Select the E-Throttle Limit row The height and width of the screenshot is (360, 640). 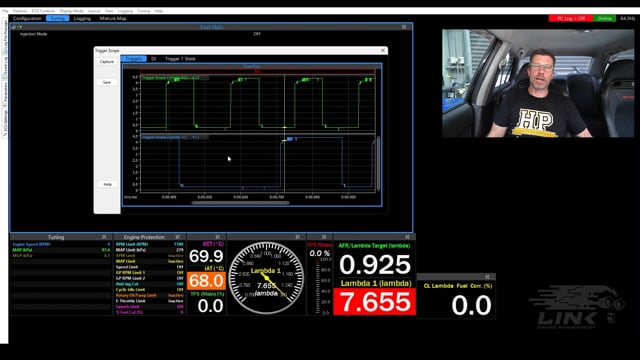coord(149,301)
